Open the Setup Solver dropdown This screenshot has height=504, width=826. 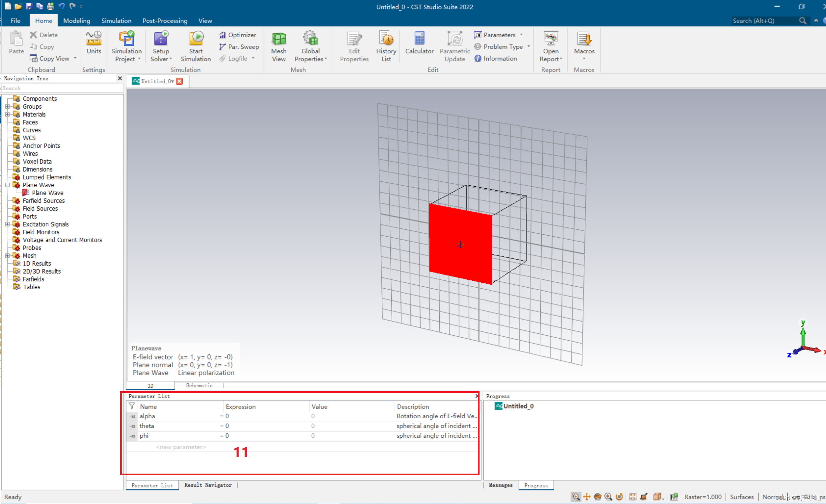(x=161, y=59)
